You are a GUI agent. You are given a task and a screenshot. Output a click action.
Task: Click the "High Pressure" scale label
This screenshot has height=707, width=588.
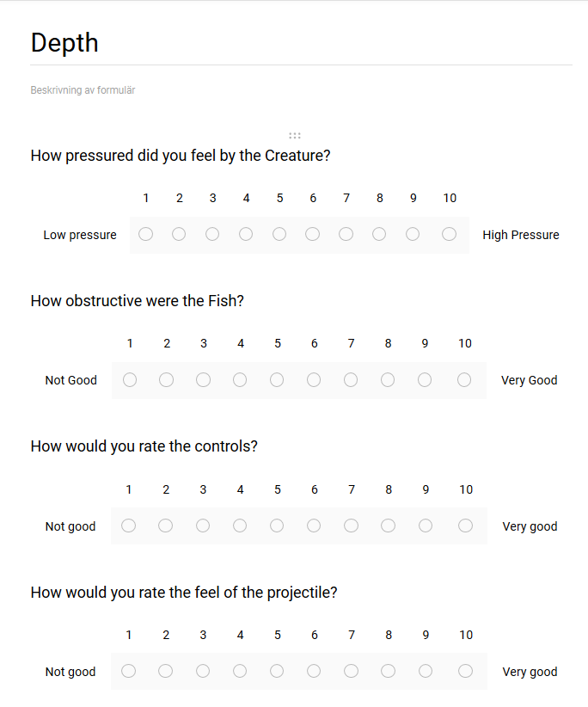[520, 235]
